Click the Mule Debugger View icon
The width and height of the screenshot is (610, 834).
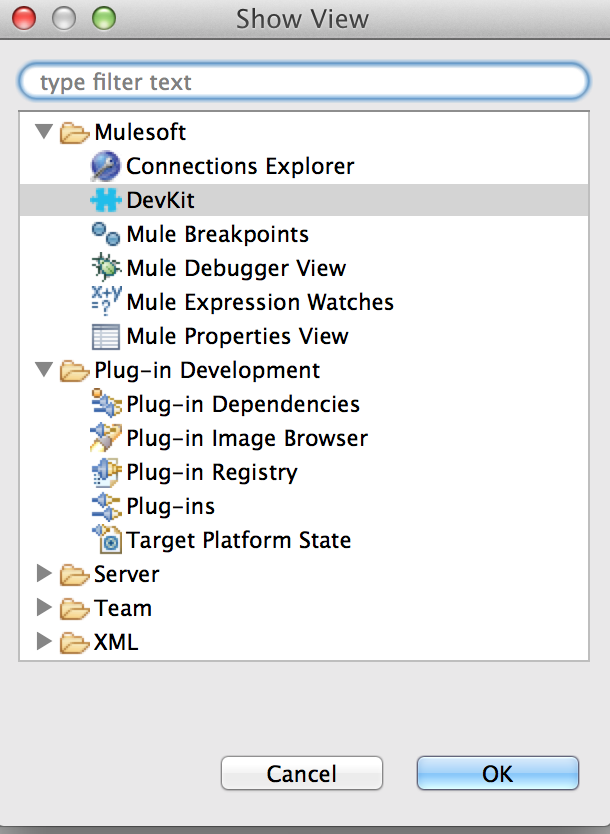click(x=108, y=268)
